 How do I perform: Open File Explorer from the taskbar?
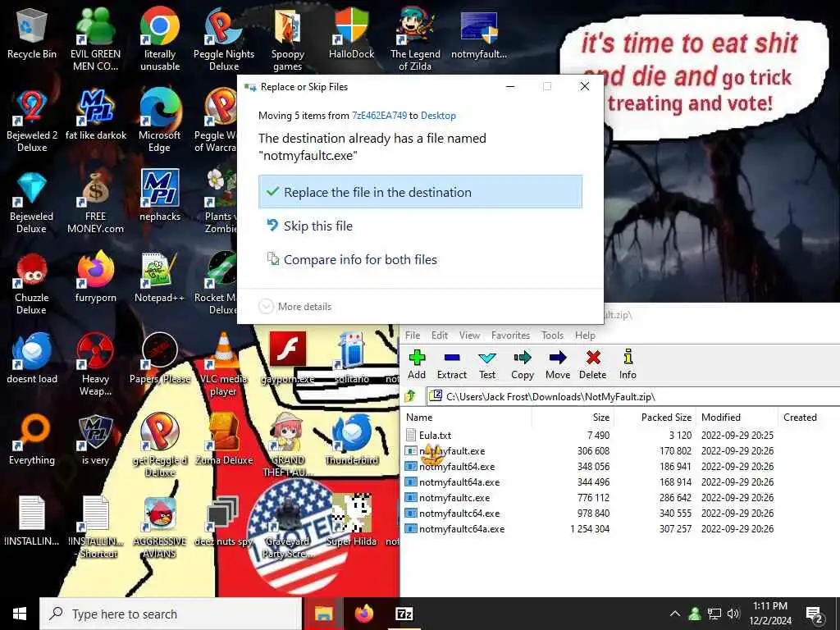point(323,614)
